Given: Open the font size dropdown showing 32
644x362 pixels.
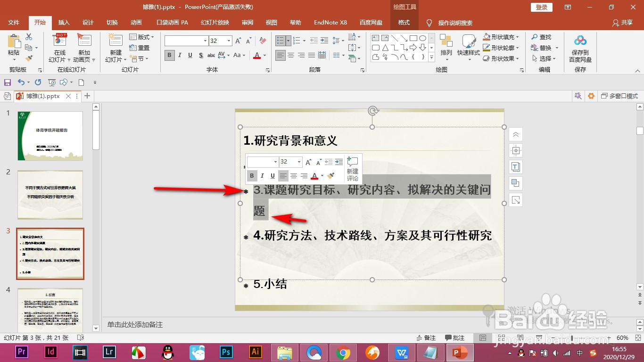Looking at the screenshot, I should click(x=299, y=162).
